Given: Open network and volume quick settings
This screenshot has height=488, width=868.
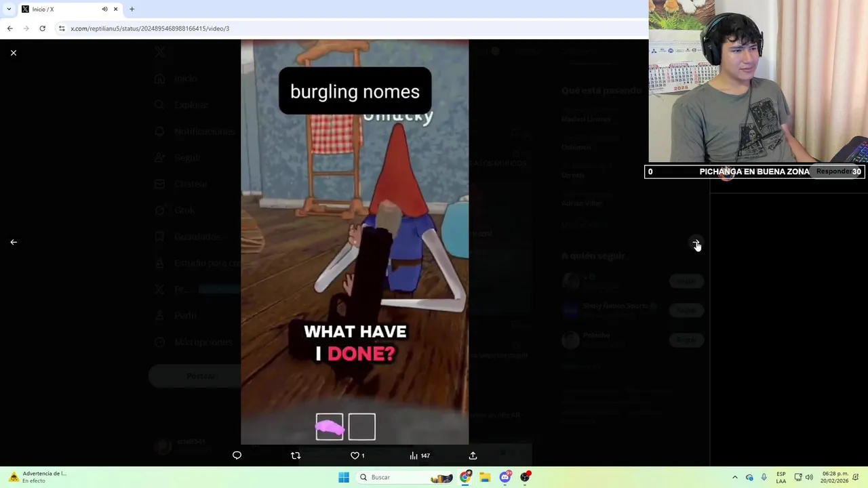Looking at the screenshot, I should click(x=804, y=477).
